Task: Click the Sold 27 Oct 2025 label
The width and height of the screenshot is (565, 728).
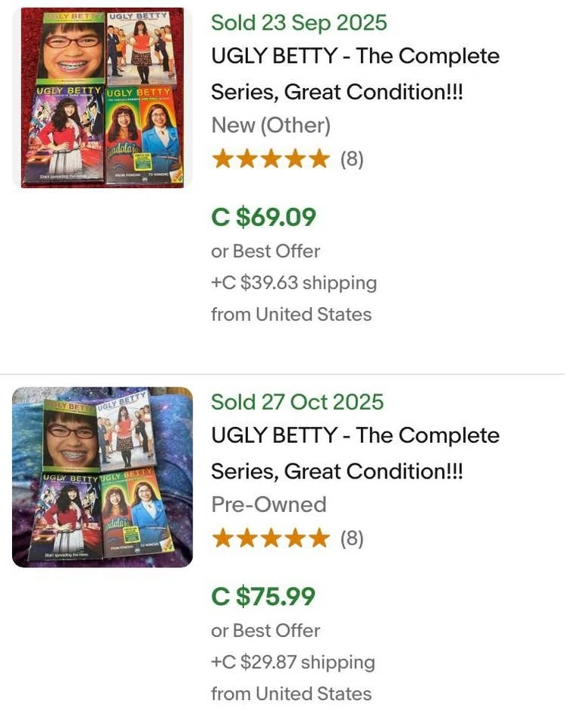Action: [x=297, y=402]
